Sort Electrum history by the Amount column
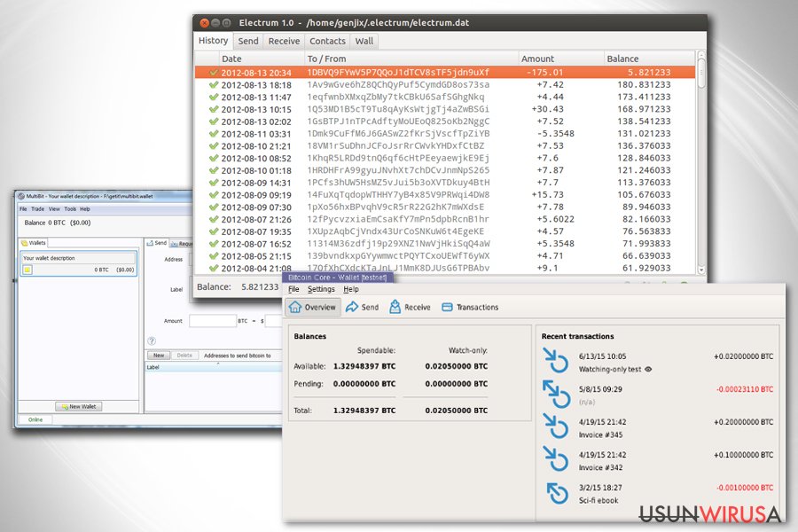798x532 pixels. 561,59
